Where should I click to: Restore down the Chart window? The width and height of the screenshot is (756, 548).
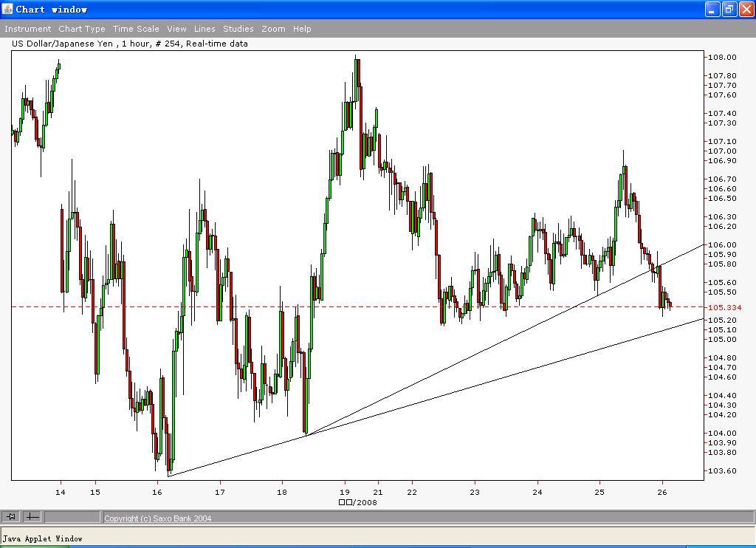(x=729, y=9)
